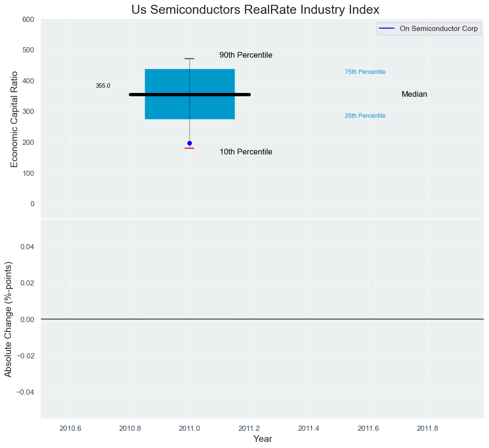Click the blue line in the legend
The image size is (489, 448).
coord(387,29)
